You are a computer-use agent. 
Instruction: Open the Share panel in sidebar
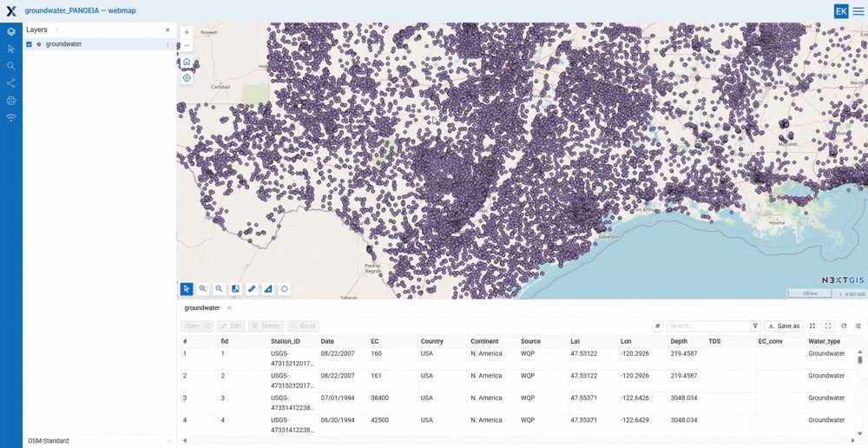(11, 83)
